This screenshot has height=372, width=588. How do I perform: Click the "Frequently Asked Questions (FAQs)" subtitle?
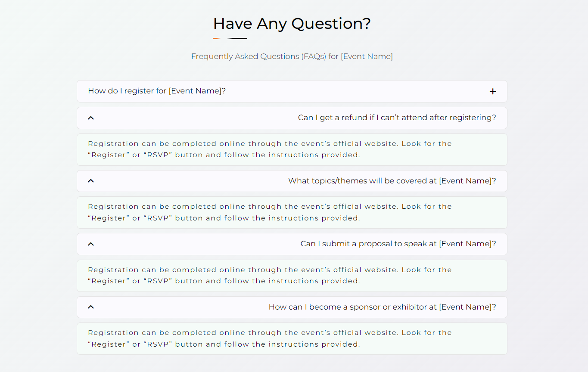[x=292, y=56]
